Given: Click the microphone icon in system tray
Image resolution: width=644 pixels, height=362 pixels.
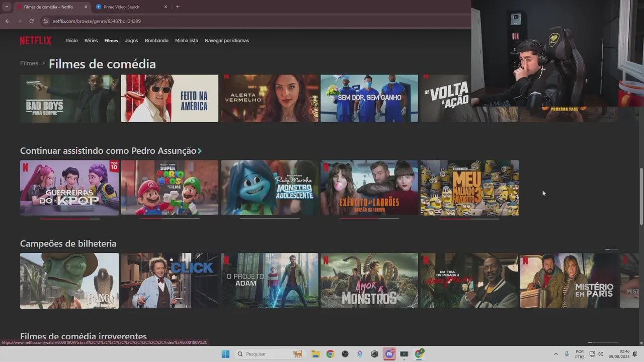Looking at the screenshot, I should (567, 354).
